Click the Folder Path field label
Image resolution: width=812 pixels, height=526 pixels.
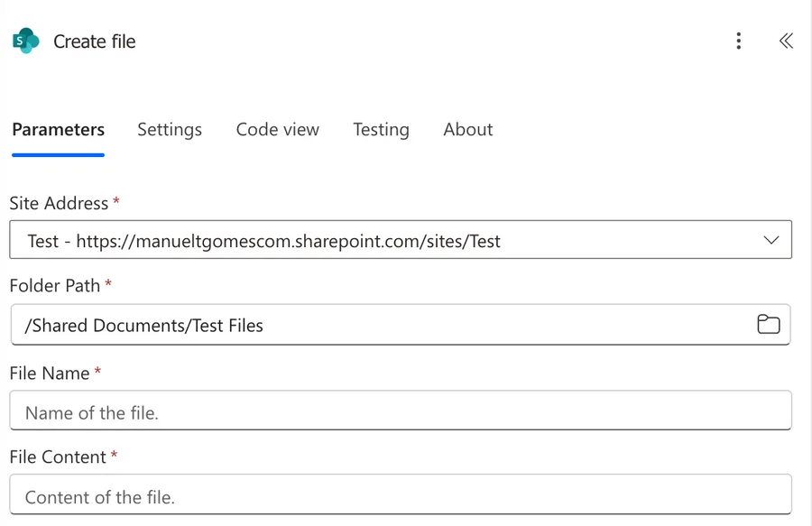point(55,285)
